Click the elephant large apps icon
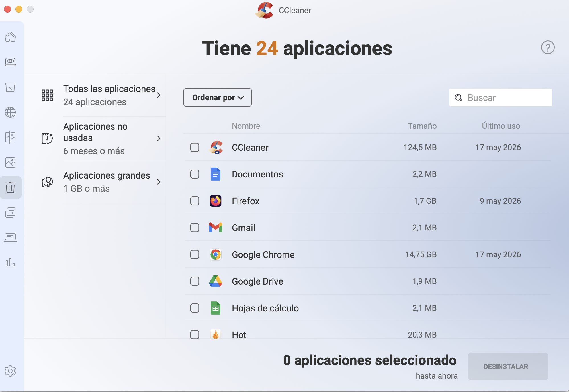This screenshot has height=392, width=569. coord(47,182)
